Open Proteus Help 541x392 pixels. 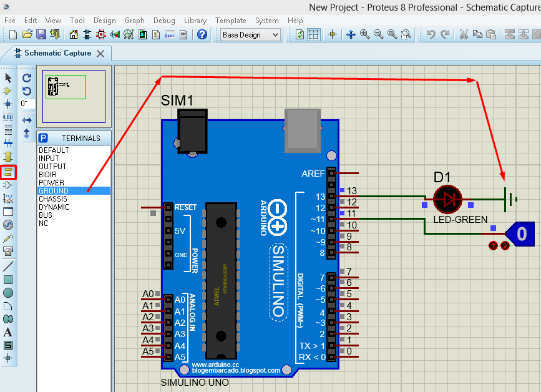(202, 34)
